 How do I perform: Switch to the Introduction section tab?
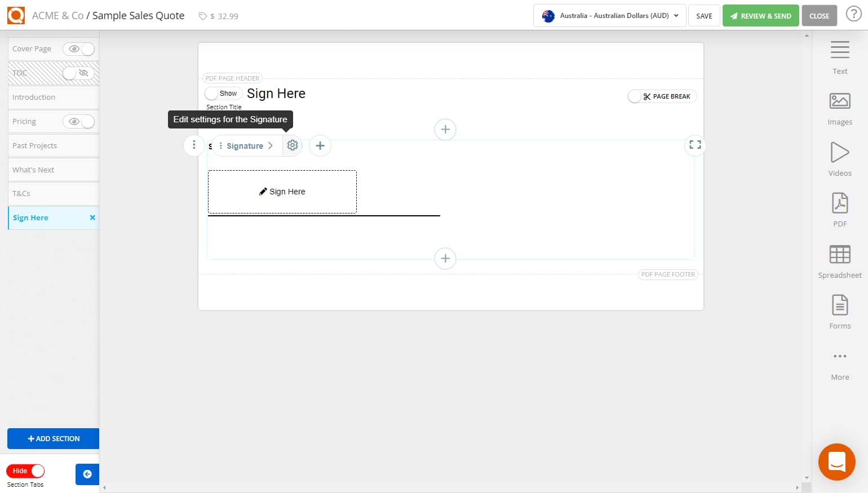pyautogui.click(x=34, y=97)
